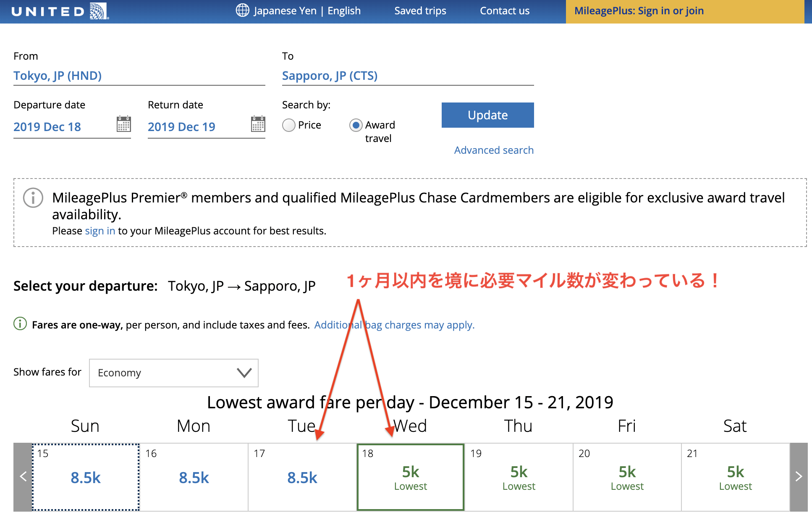This screenshot has width=812, height=515.
Task: Select Sunday 15 fare 8.5k
Action: tap(86, 477)
